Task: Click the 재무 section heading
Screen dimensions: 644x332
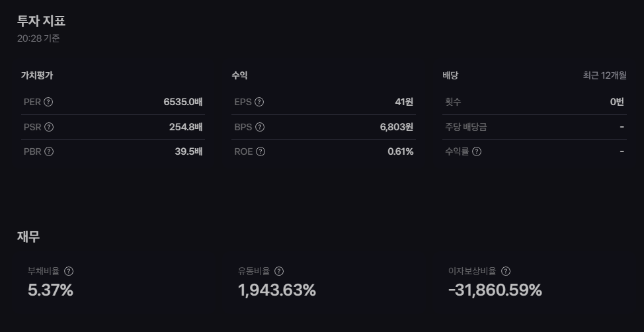Action: 28,237
